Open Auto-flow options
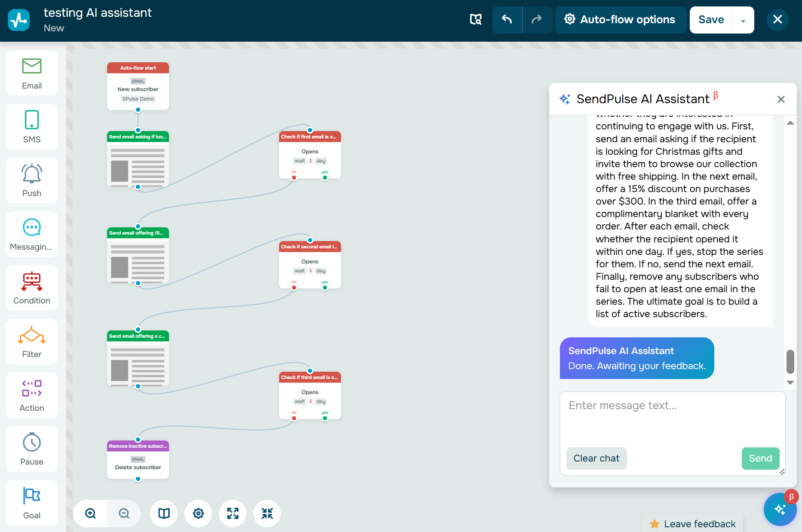The image size is (802, 532). 621,20
